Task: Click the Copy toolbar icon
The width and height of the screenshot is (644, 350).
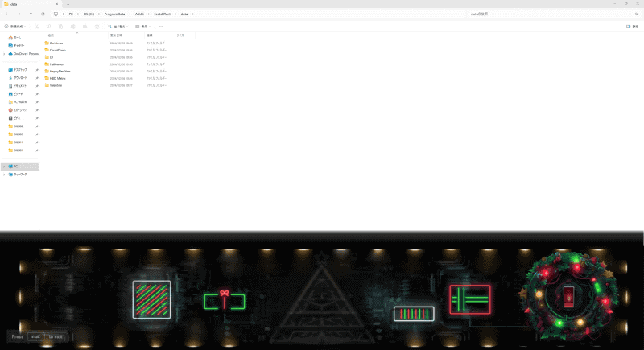Action: 48,27
